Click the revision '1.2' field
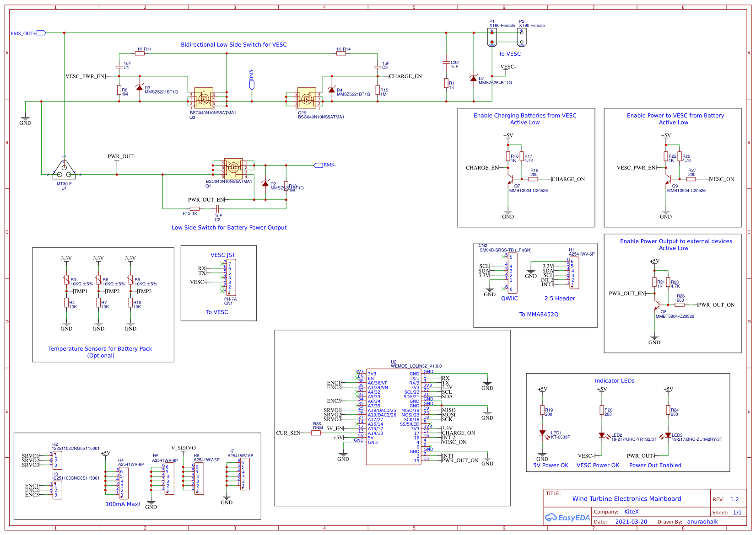This screenshot has width=756, height=535. [734, 499]
